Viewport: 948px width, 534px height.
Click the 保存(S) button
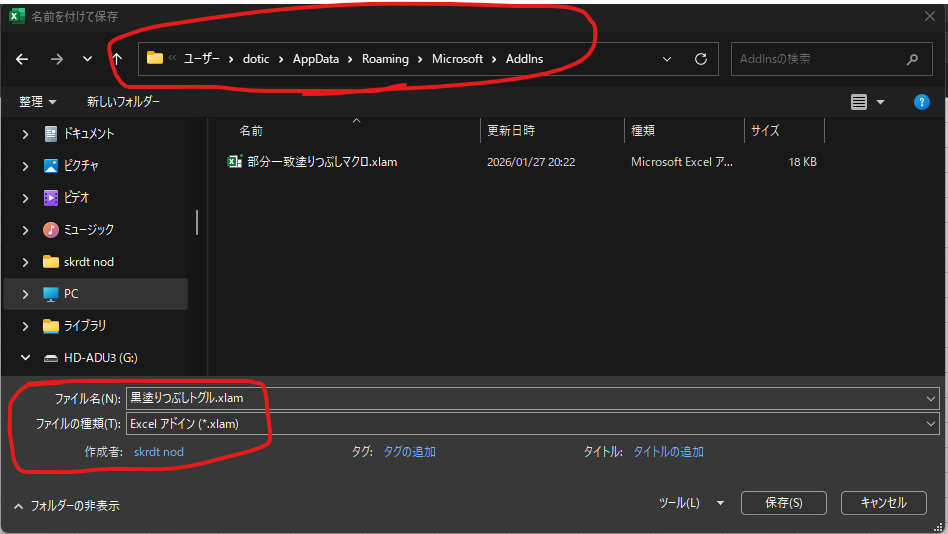783,503
